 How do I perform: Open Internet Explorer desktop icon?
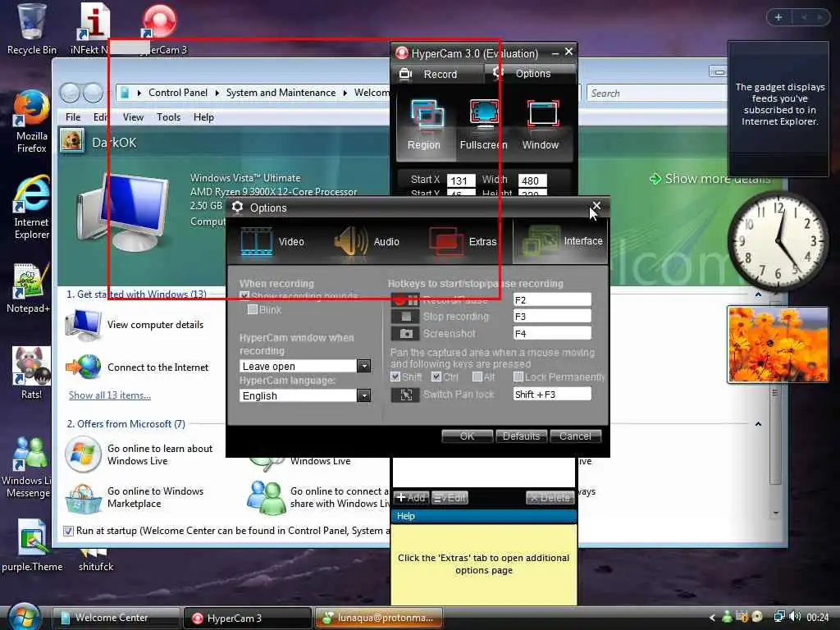[31, 208]
